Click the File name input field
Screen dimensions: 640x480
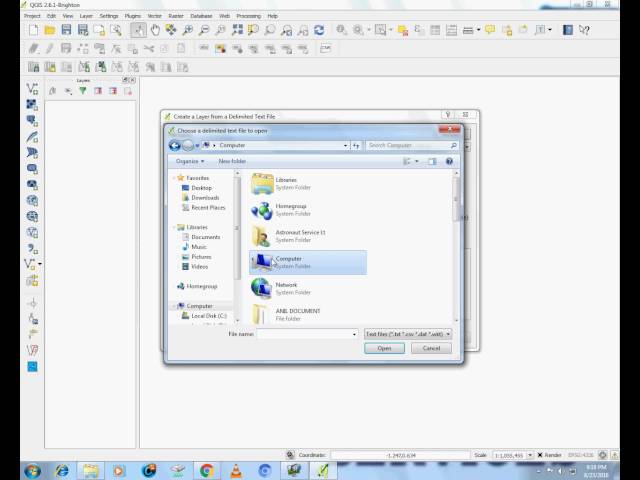tap(307, 334)
